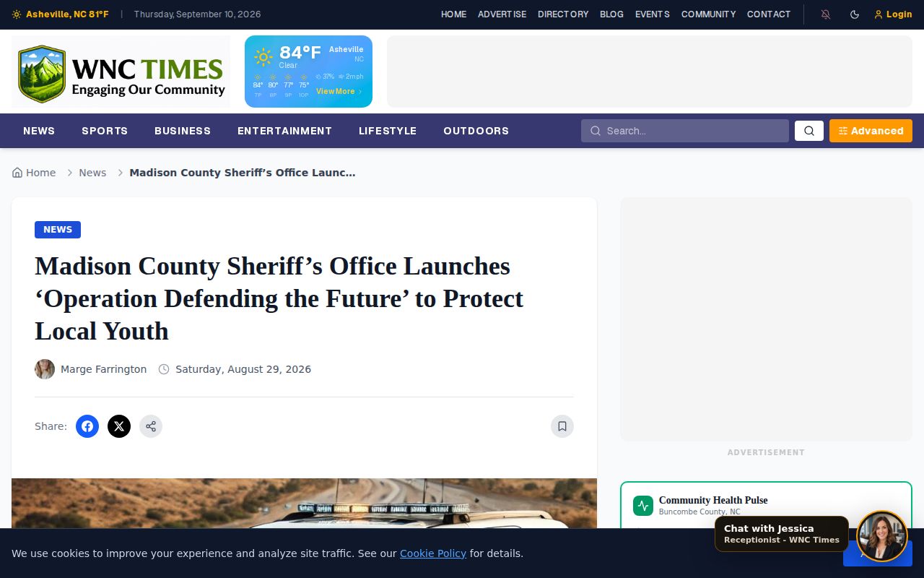Open the Login account link
This screenshot has width=924, height=578.
tap(893, 14)
